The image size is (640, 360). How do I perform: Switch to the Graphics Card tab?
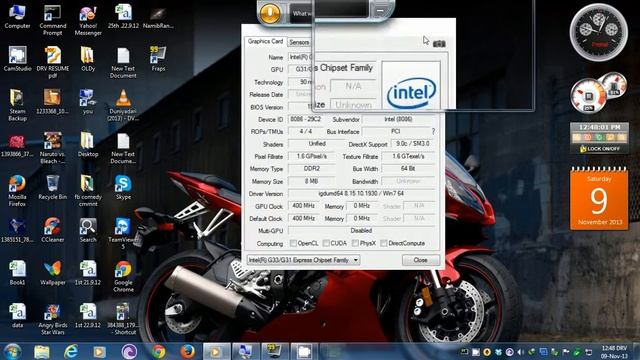coord(265,42)
